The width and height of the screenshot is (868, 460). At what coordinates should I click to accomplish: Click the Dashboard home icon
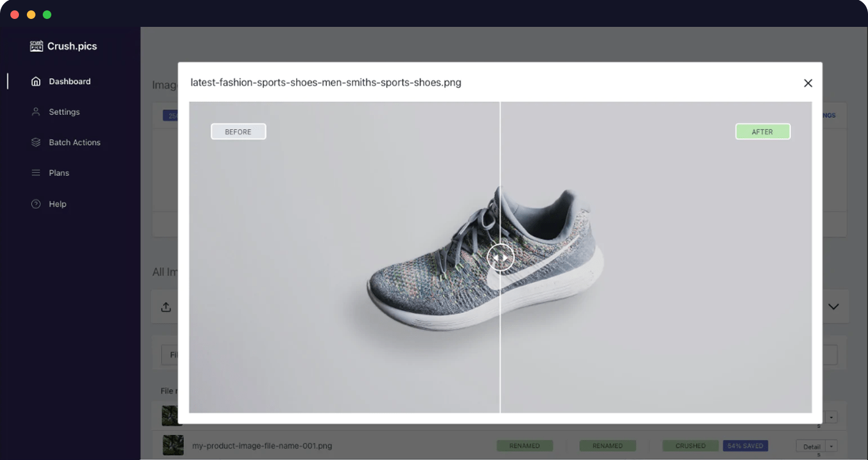click(36, 81)
